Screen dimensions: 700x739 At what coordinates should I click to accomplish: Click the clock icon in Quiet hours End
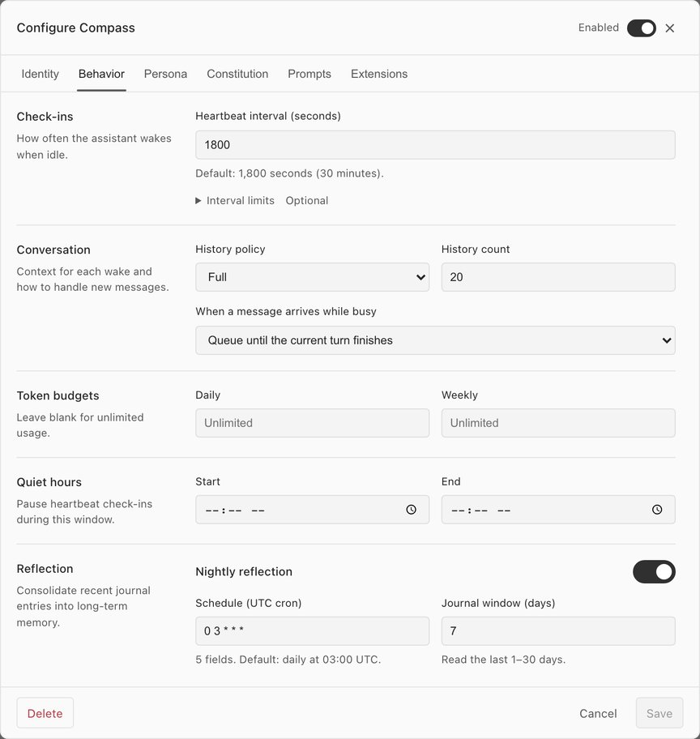[657, 510]
